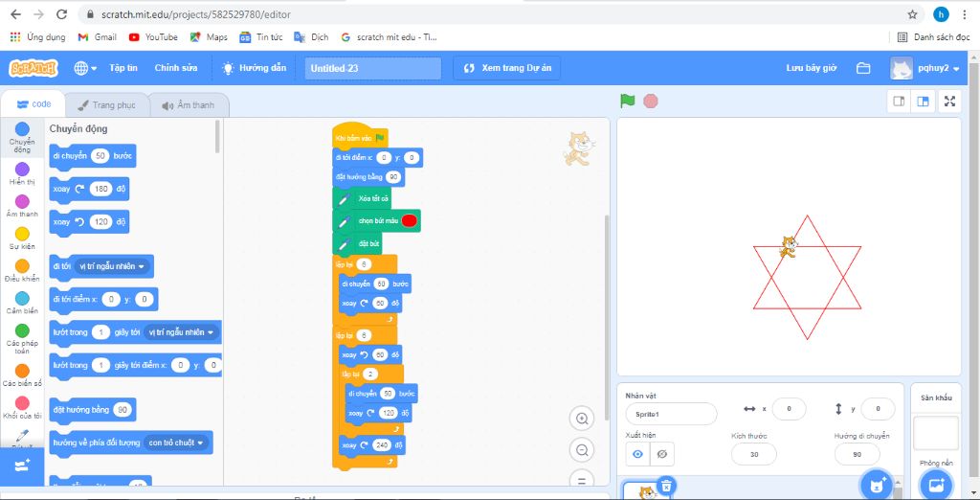Click the add extension button

22,466
